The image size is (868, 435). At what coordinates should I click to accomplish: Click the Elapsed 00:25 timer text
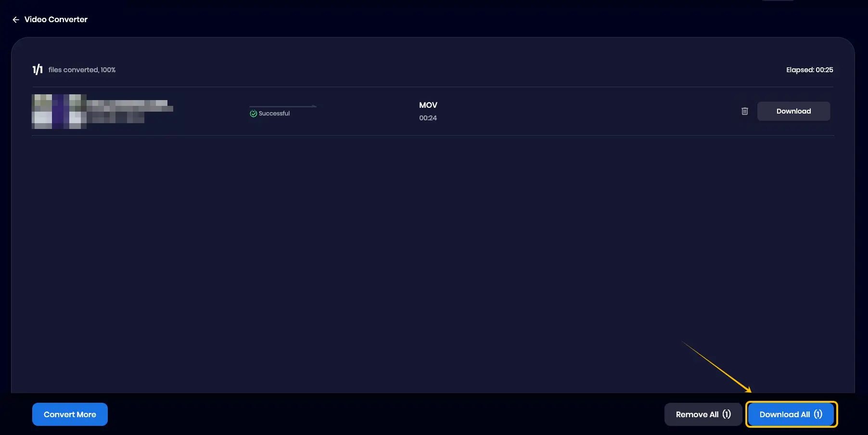(810, 70)
